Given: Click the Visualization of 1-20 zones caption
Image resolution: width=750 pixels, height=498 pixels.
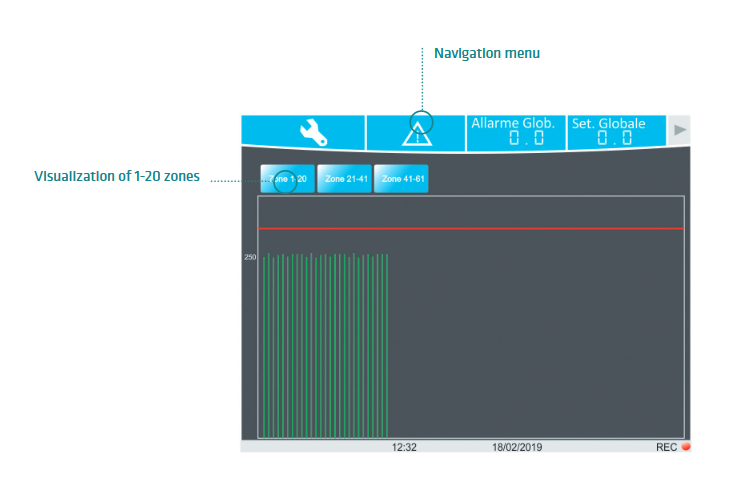Looking at the screenshot, I should [117, 177].
